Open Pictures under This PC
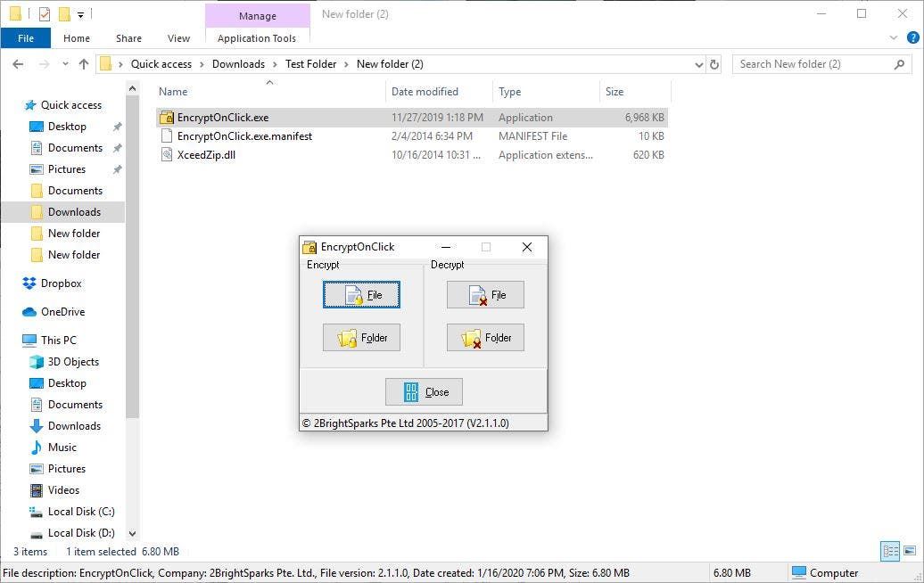 click(67, 469)
